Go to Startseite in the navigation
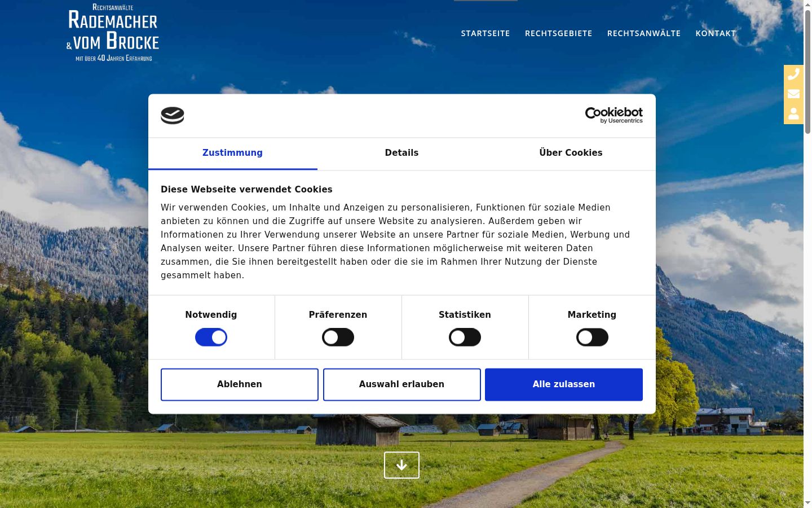Viewport: 812px width, 508px height. (486, 33)
